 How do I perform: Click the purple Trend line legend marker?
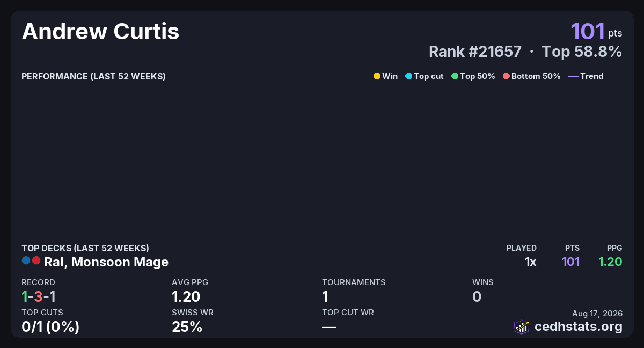[573, 76]
